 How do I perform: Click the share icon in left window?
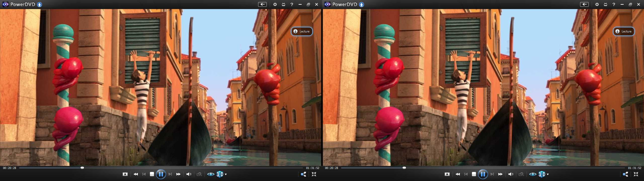[x=303, y=174]
